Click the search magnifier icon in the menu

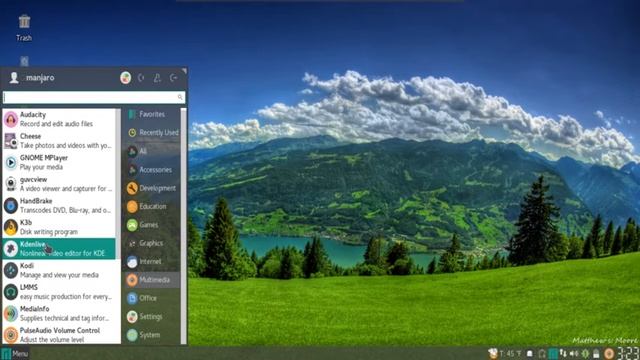click(180, 97)
